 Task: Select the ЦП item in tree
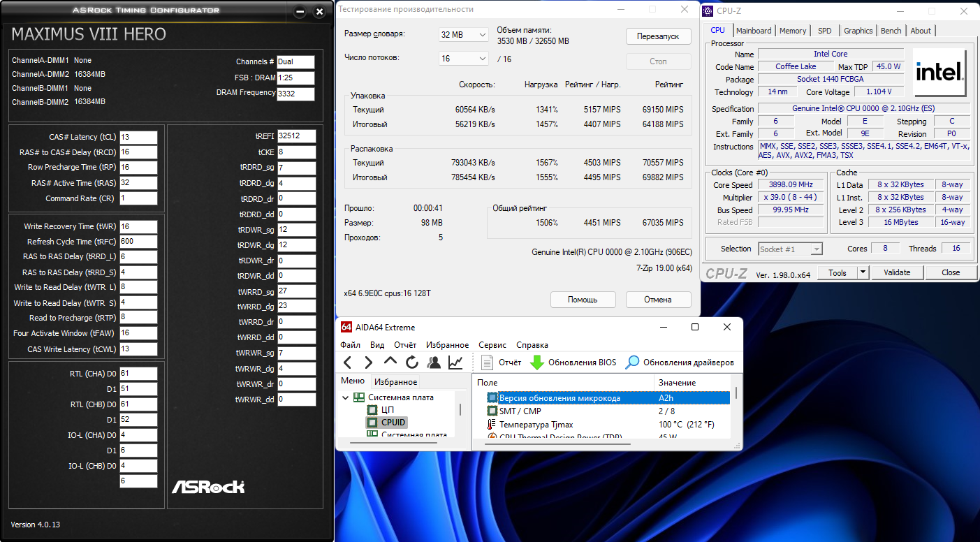click(x=388, y=410)
